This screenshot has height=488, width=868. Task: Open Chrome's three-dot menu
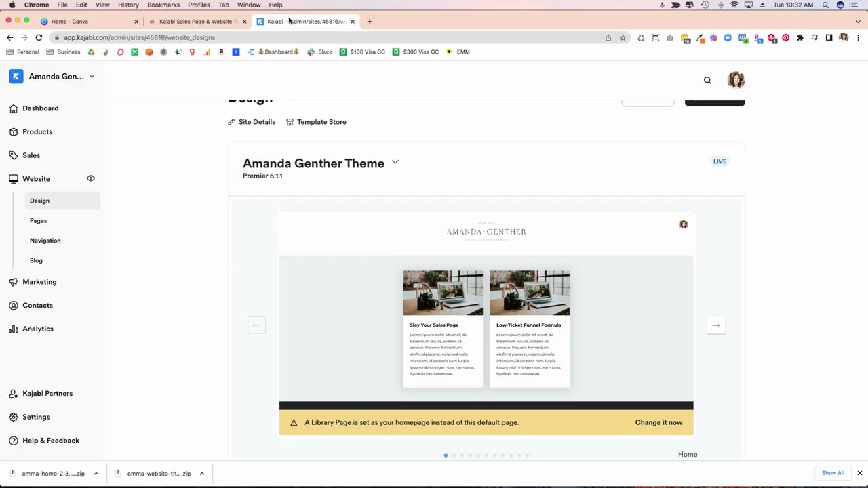[x=858, y=38]
